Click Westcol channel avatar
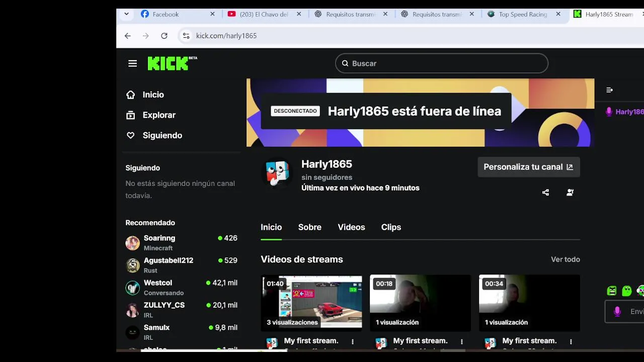644x362 pixels. click(132, 288)
